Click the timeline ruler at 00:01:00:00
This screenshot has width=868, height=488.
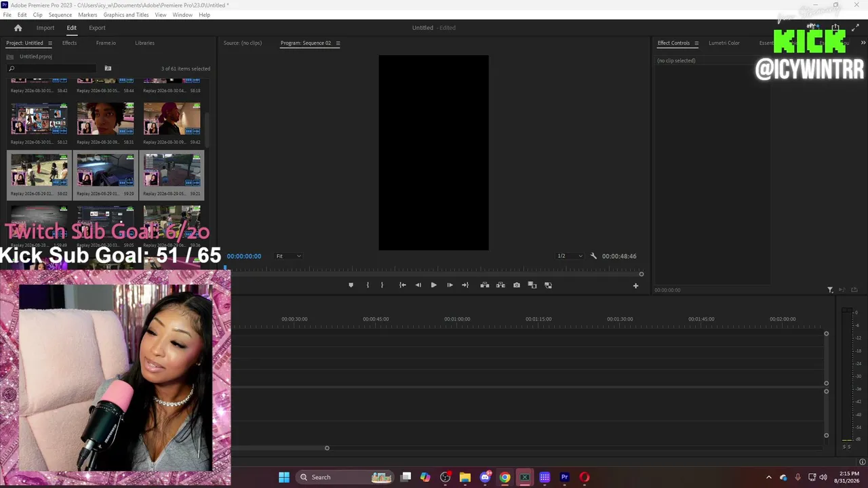click(x=457, y=319)
